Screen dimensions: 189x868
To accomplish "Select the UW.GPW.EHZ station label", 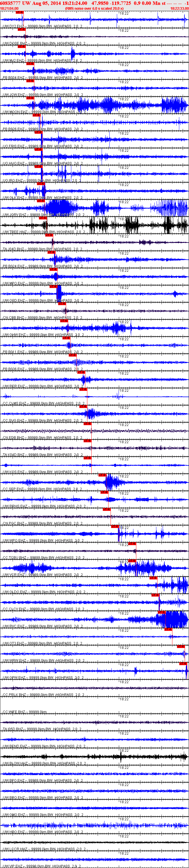I will click(14, 678).
